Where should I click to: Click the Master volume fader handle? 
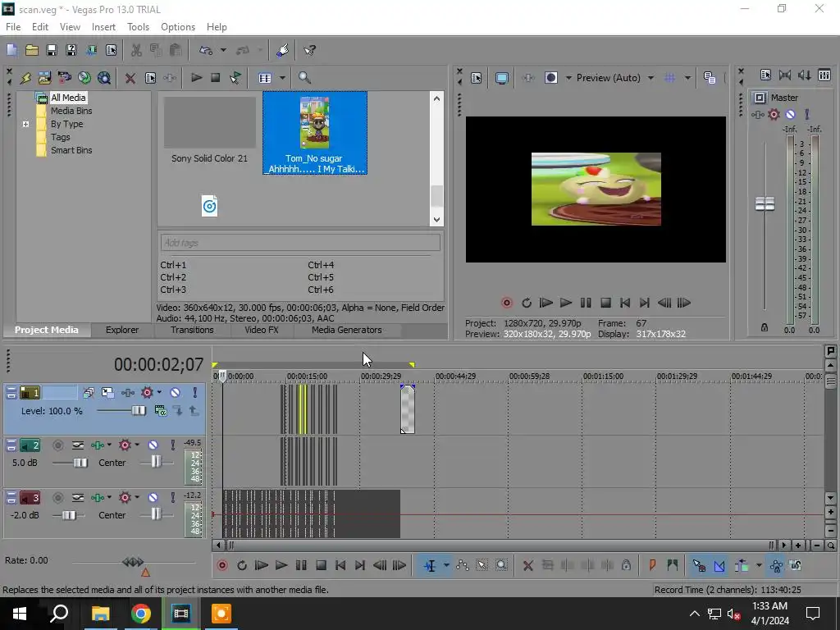pyautogui.click(x=765, y=204)
